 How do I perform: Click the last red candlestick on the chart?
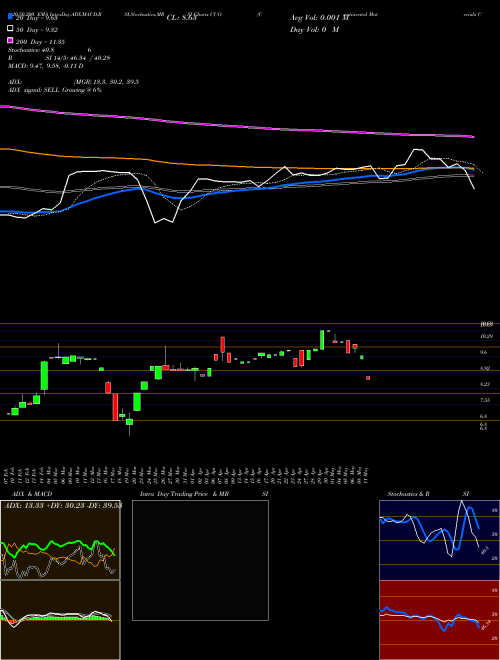pyautogui.click(x=368, y=378)
